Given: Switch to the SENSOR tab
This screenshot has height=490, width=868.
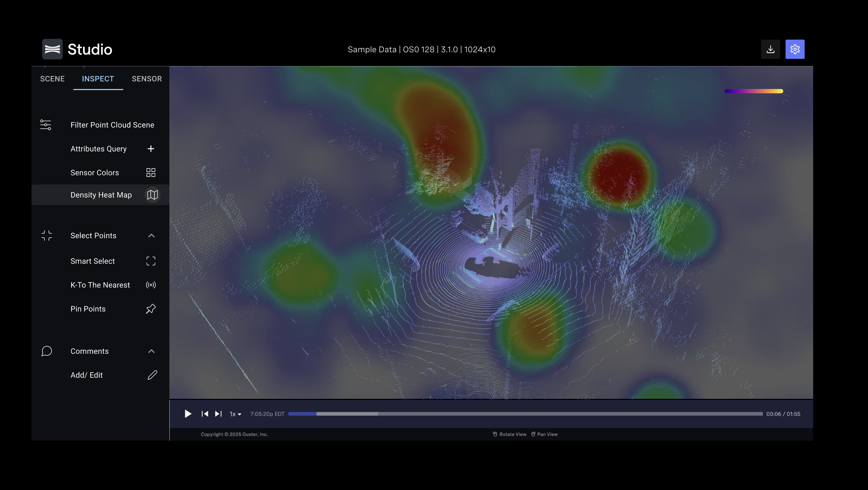Looking at the screenshot, I should click(x=147, y=79).
